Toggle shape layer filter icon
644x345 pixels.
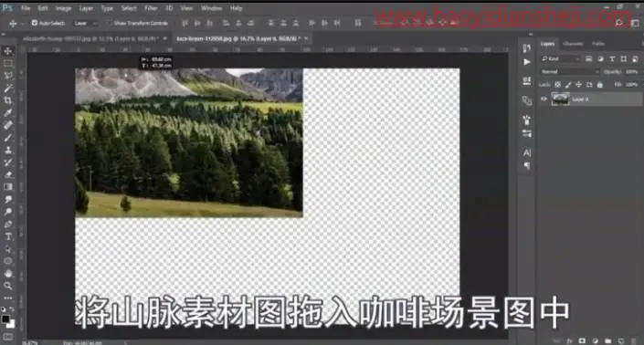[624, 59]
